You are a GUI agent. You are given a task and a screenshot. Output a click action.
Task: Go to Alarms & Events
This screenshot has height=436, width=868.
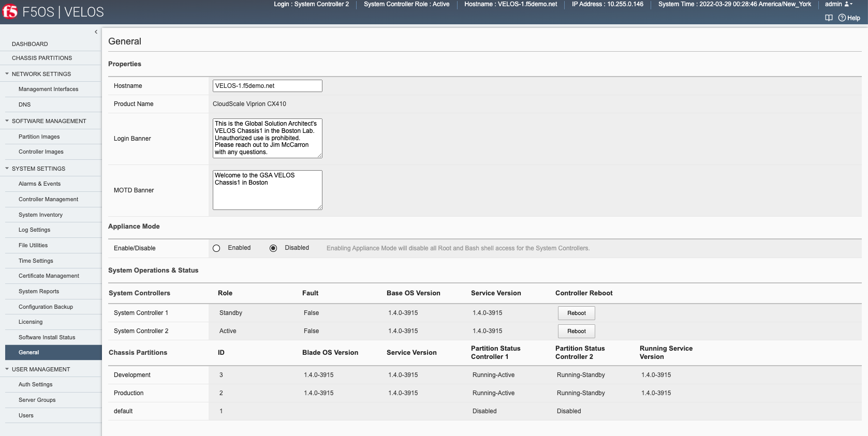[x=40, y=184]
